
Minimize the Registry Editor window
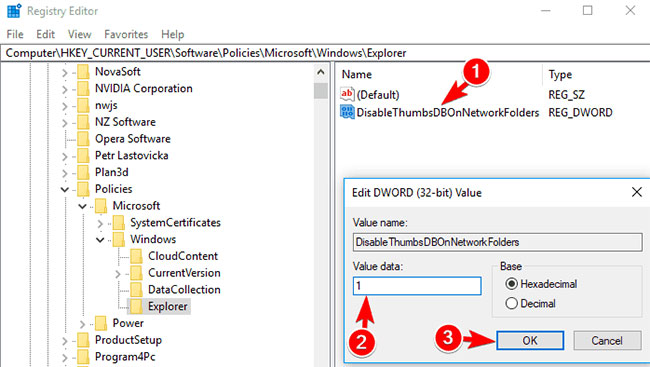click(x=546, y=10)
